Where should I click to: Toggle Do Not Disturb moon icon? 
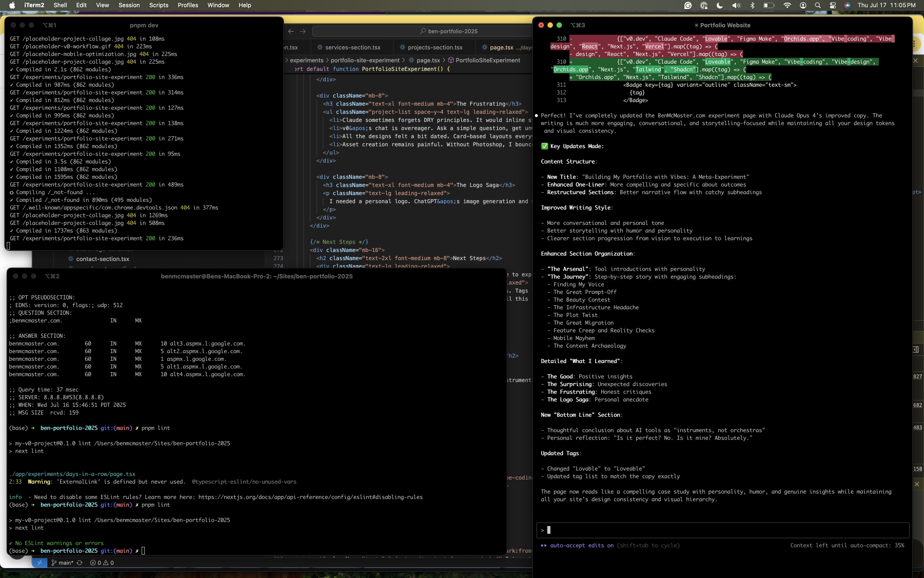[x=720, y=5]
